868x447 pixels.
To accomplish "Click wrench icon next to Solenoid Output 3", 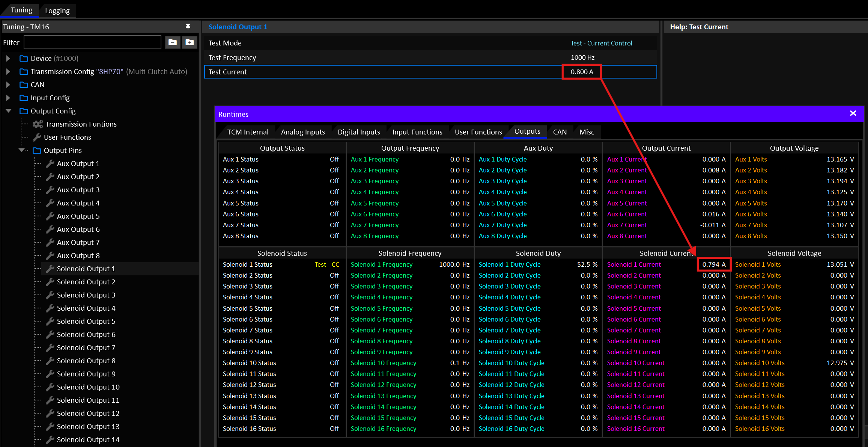I will tap(50, 295).
